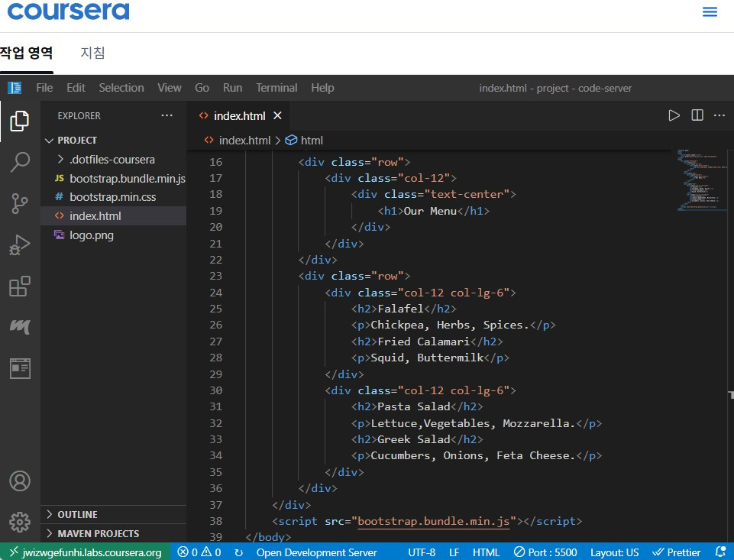
Task: Open the Run and Debug view
Action: tap(20, 245)
